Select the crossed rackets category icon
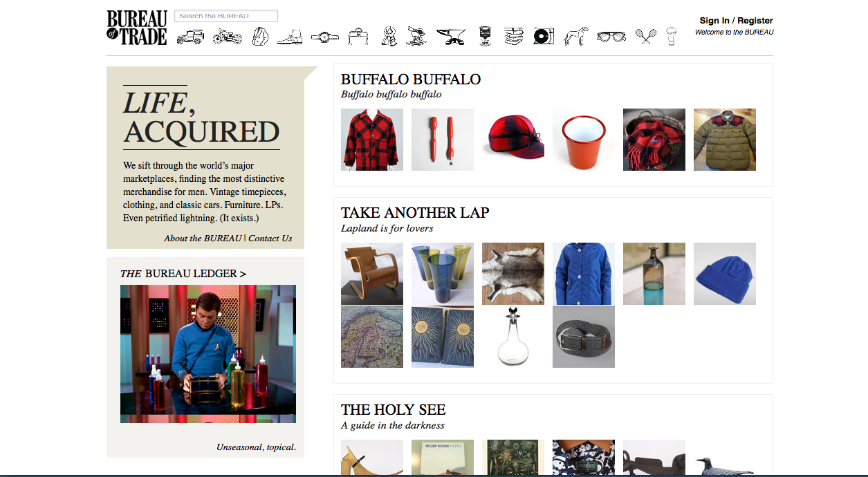Image resolution: width=868 pixels, height=477 pixels. click(x=646, y=37)
